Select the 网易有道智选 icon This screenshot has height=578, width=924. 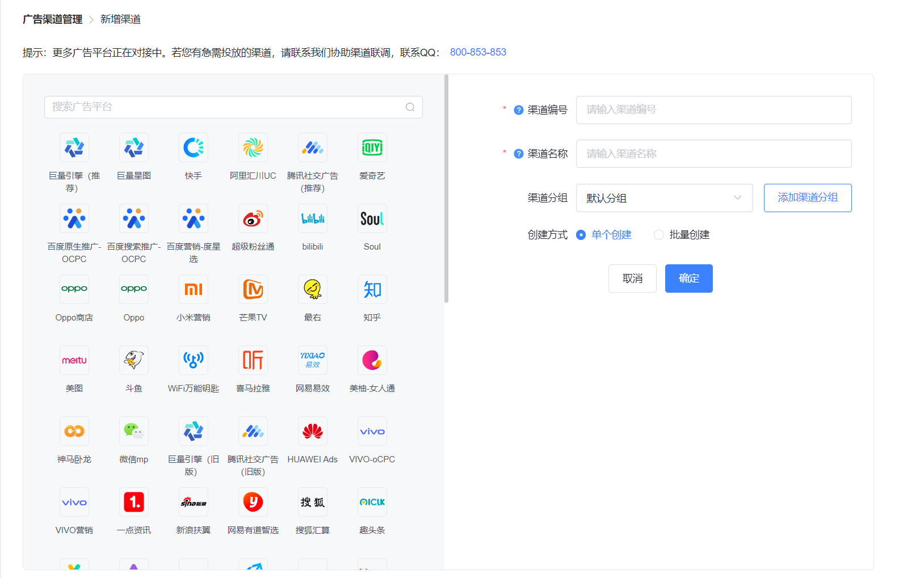point(253,502)
